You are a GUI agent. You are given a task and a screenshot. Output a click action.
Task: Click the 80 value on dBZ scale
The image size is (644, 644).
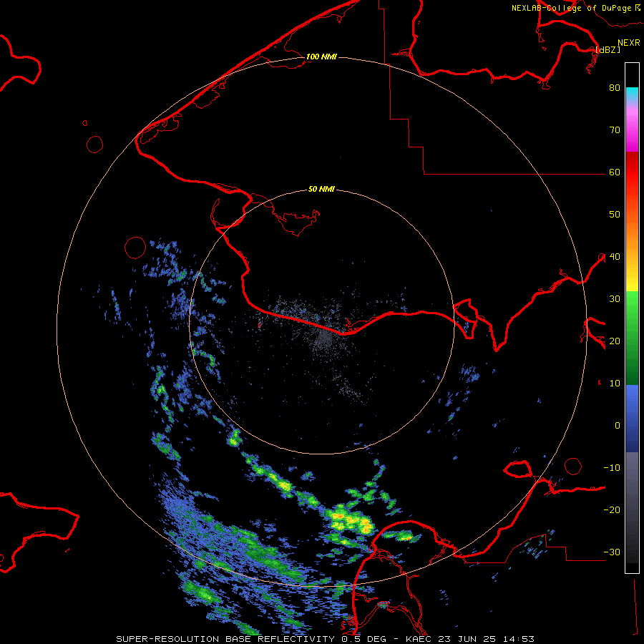[x=615, y=88]
